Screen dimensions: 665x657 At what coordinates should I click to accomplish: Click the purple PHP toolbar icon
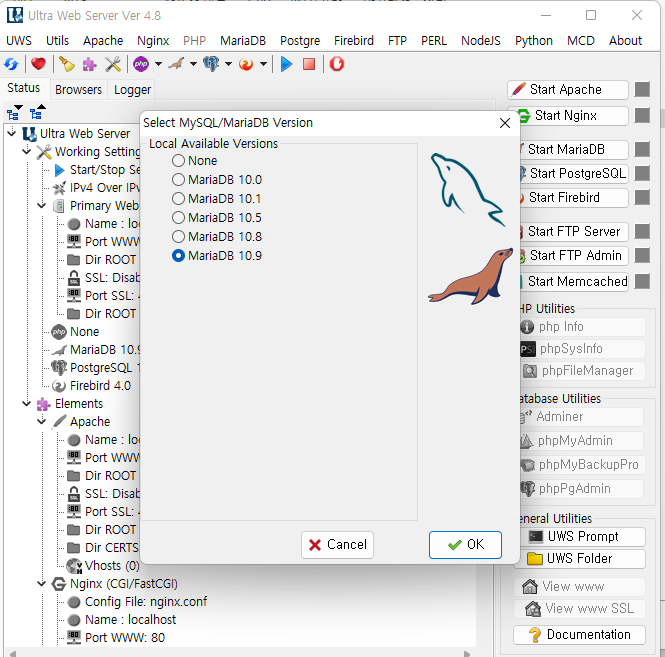click(141, 64)
